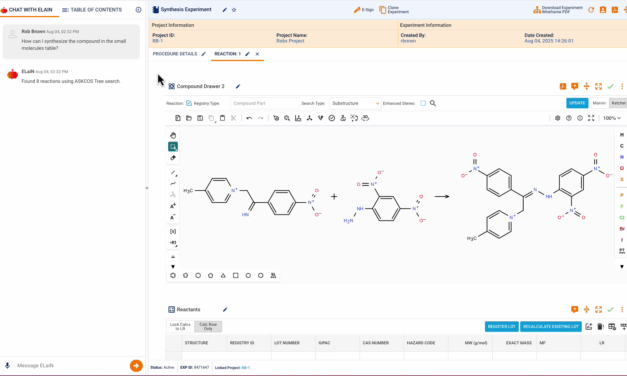Viewport: 627px width, 376px height.
Task: Click RECALCULATE EXISTING LOT button
Action: [x=551, y=327]
